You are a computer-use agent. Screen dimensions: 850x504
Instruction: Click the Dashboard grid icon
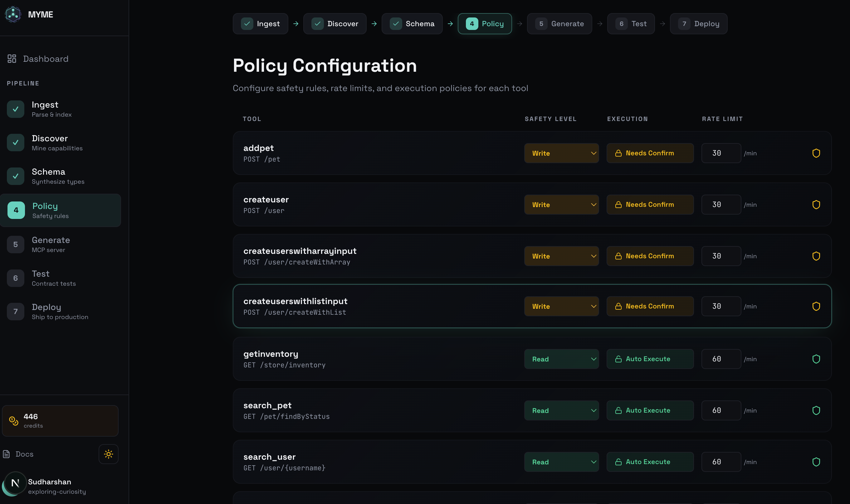(12, 59)
